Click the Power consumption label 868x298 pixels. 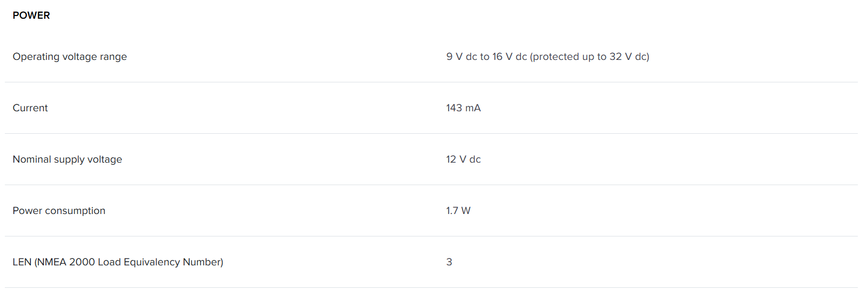coord(59,211)
